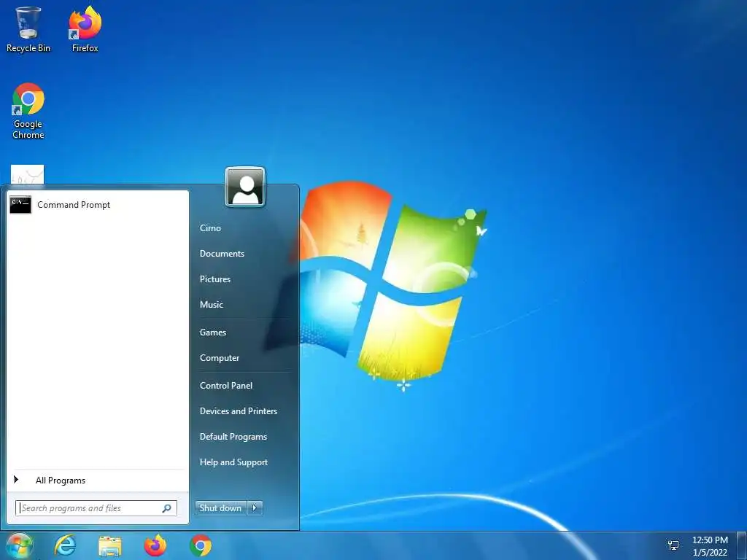Open the Cimo user folder
Viewport: 747px width, 560px height.
coord(210,228)
